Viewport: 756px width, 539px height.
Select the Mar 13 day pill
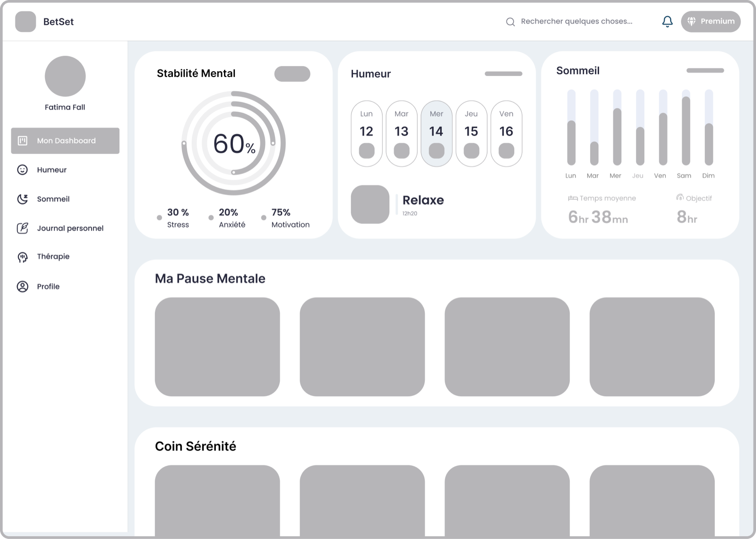pyautogui.click(x=402, y=134)
